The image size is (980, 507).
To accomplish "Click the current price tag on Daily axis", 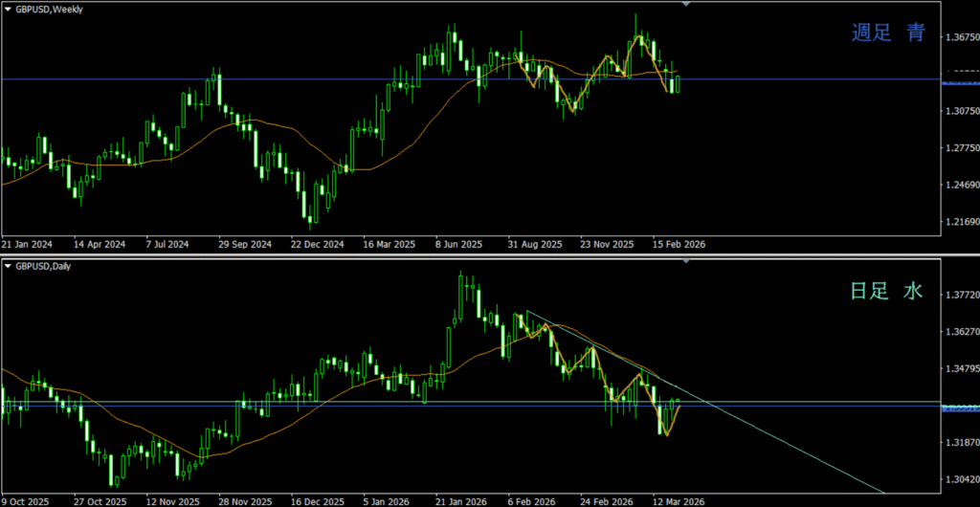I will [x=960, y=408].
